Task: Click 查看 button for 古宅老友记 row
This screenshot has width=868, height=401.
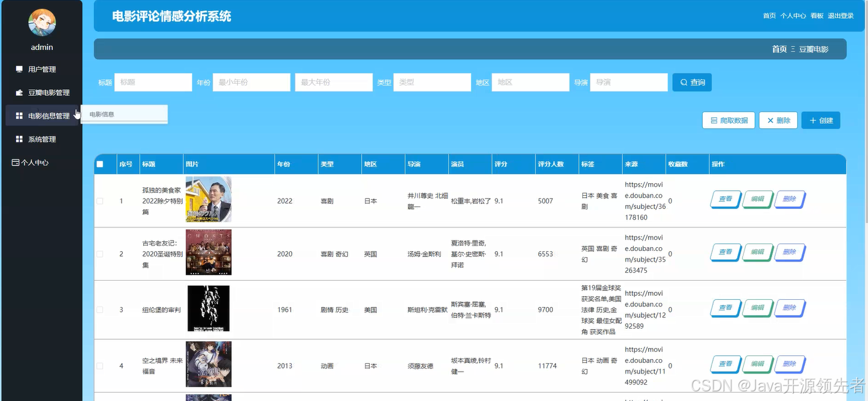Action: [x=725, y=252]
